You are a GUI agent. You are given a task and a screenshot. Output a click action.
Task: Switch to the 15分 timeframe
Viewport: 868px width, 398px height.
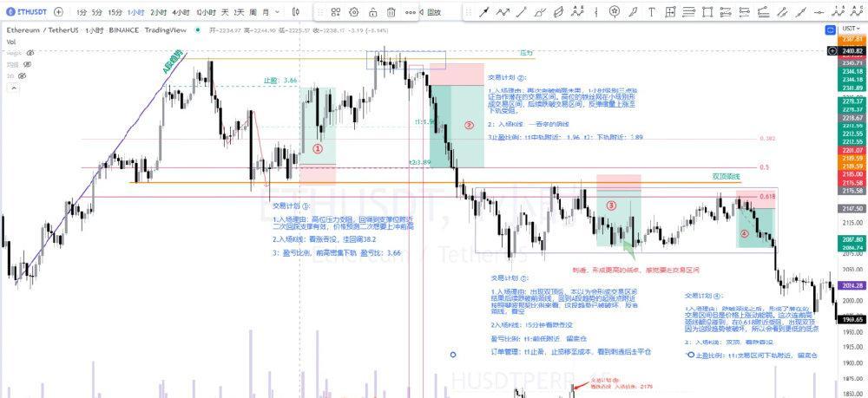point(115,12)
